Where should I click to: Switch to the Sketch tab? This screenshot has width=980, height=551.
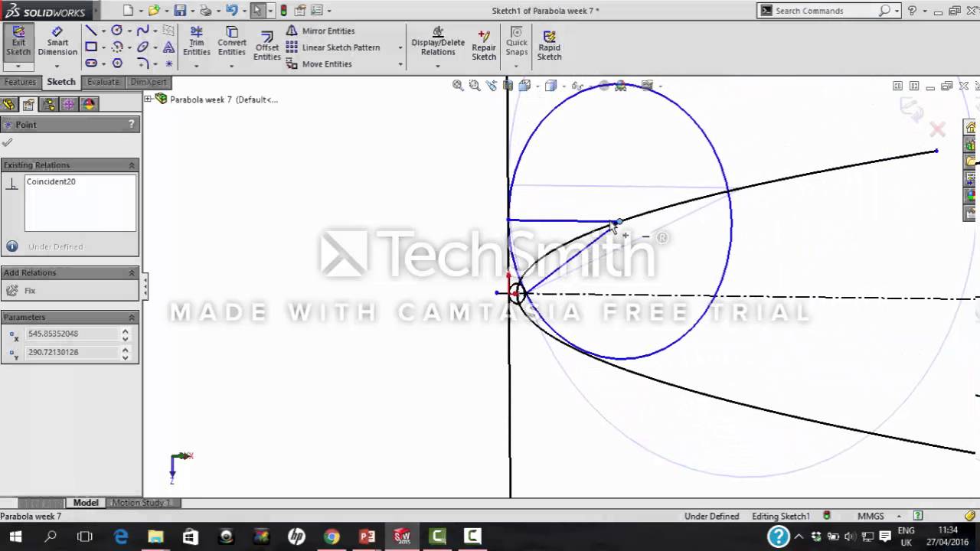pos(61,82)
